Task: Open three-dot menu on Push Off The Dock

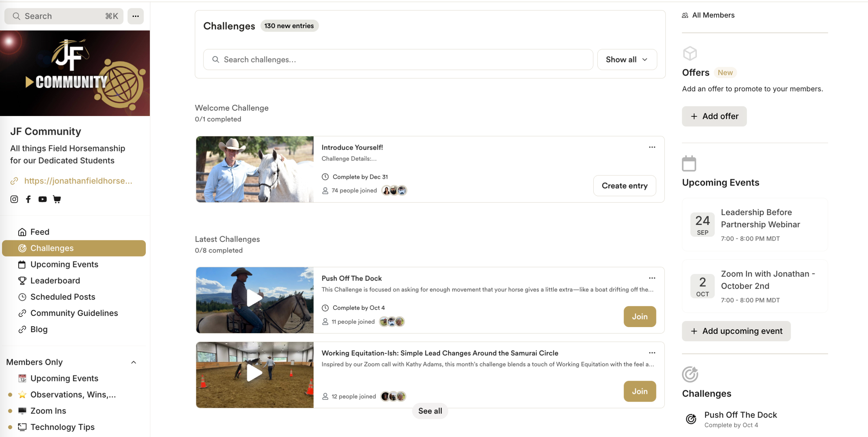Action: 652,278
